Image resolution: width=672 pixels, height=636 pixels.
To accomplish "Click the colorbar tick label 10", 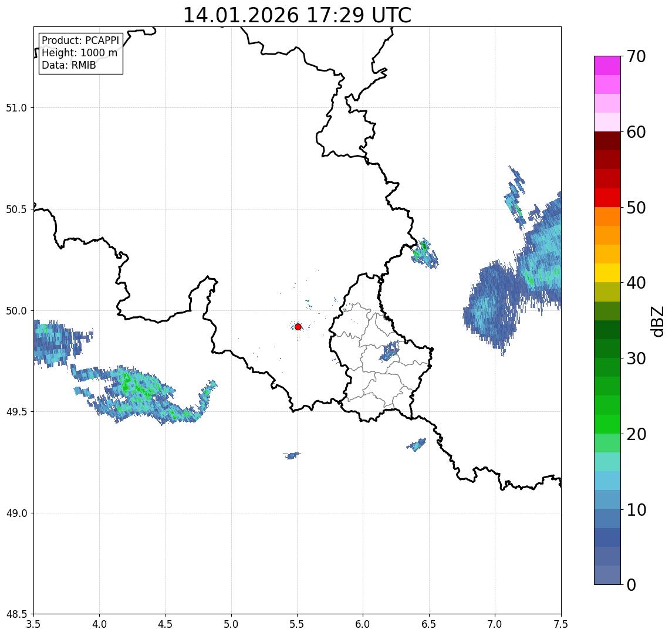I will point(636,509).
